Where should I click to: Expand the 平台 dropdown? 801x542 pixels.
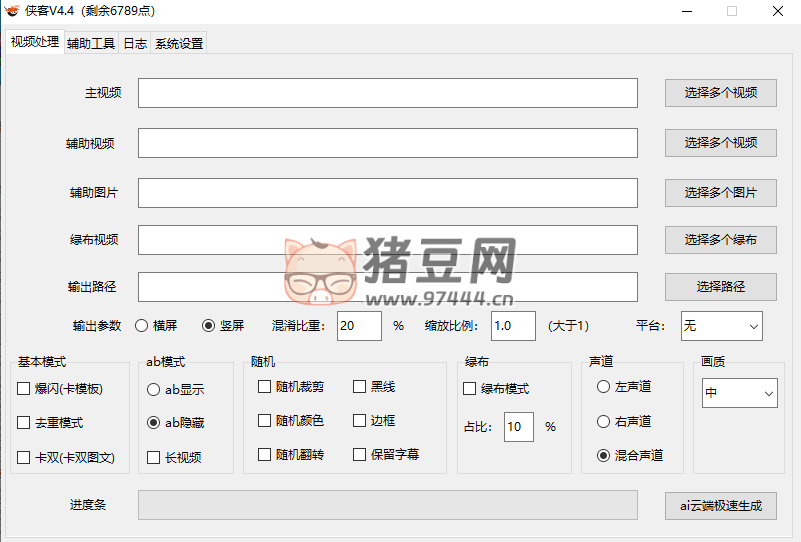click(721, 326)
